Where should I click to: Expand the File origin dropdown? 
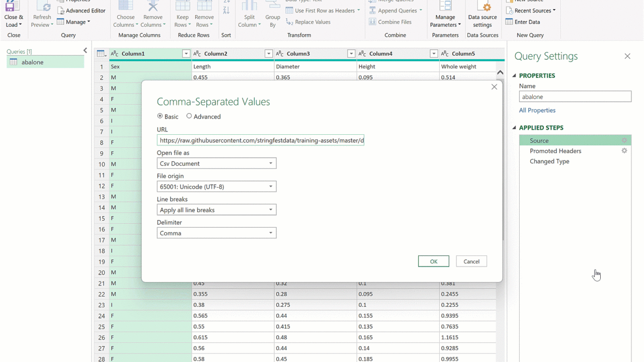[216, 187]
